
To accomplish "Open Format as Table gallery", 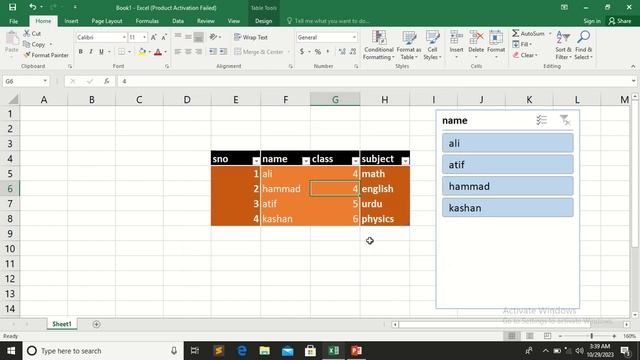I will (409, 45).
